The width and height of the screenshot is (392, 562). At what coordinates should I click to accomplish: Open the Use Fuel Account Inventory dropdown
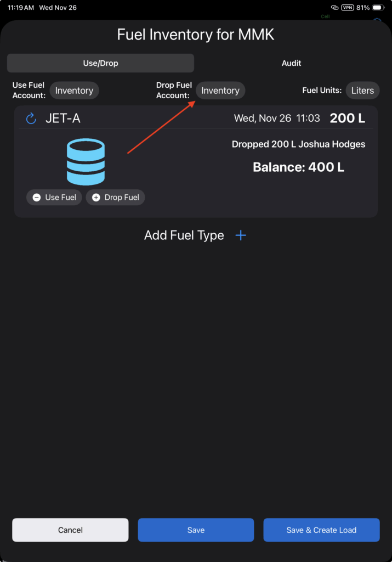74,91
